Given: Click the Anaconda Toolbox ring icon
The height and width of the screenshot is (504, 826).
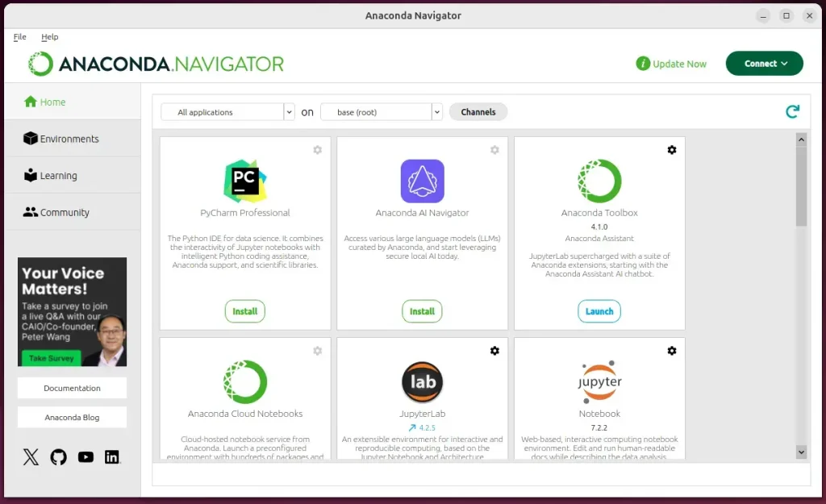Looking at the screenshot, I should coord(599,181).
